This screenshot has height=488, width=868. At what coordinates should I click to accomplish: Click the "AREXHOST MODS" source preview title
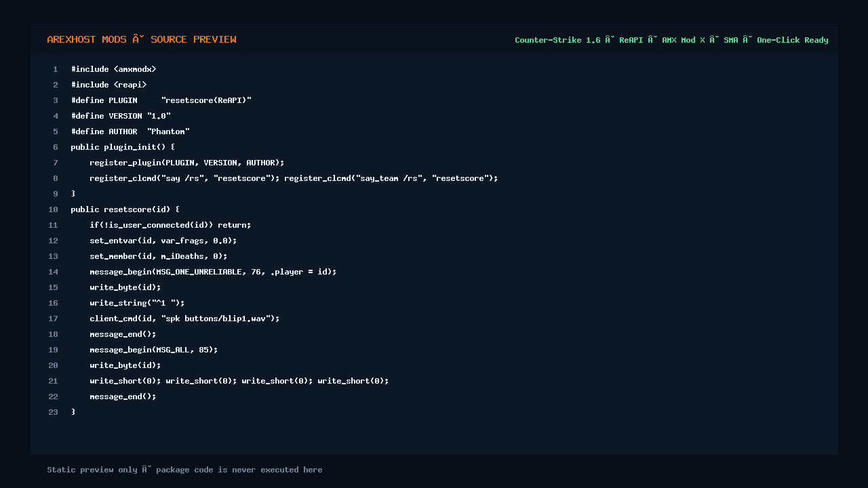pyautogui.click(x=142, y=39)
